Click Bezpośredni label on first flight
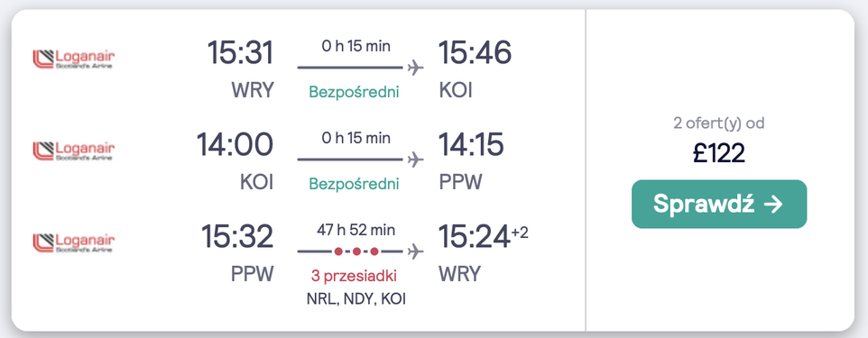This screenshot has height=338, width=868. point(354,92)
